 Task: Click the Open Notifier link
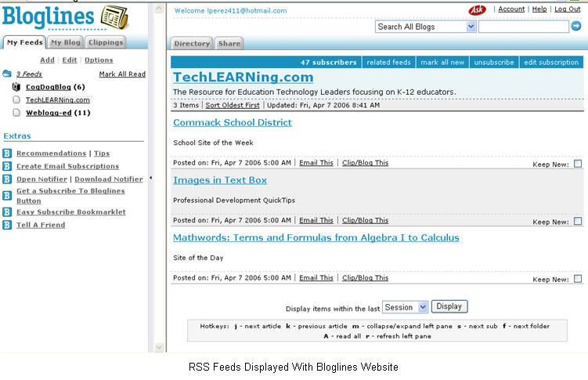[x=41, y=179]
